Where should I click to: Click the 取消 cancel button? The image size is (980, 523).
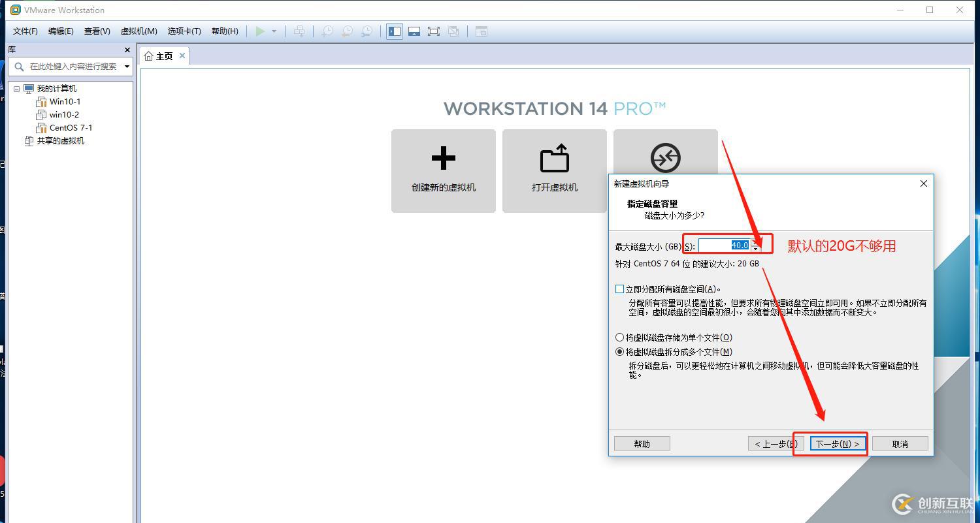tap(900, 443)
